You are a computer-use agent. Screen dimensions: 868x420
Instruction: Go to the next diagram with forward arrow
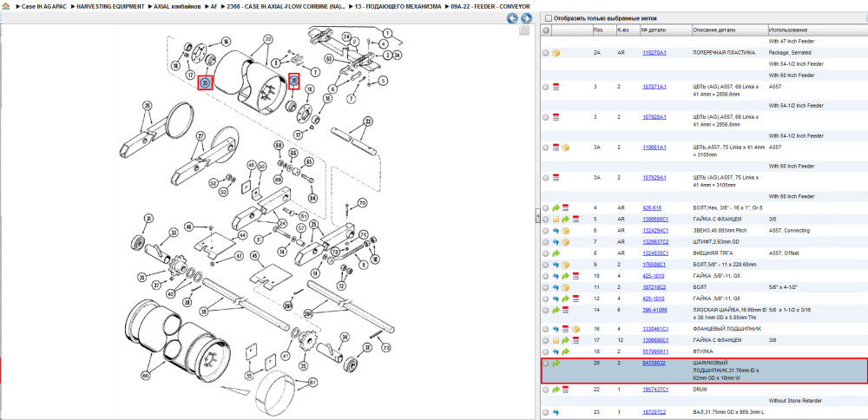point(526,19)
